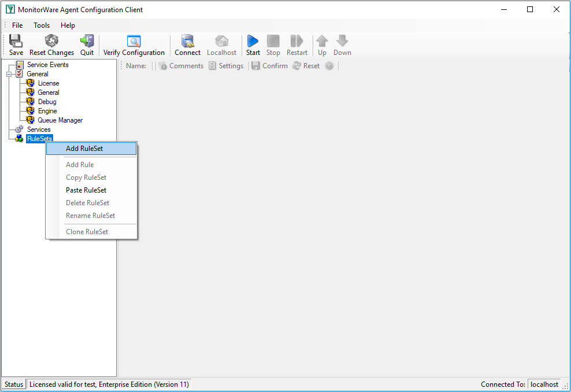The image size is (571, 392).
Task: Click the Debug node icon
Action: (x=30, y=102)
